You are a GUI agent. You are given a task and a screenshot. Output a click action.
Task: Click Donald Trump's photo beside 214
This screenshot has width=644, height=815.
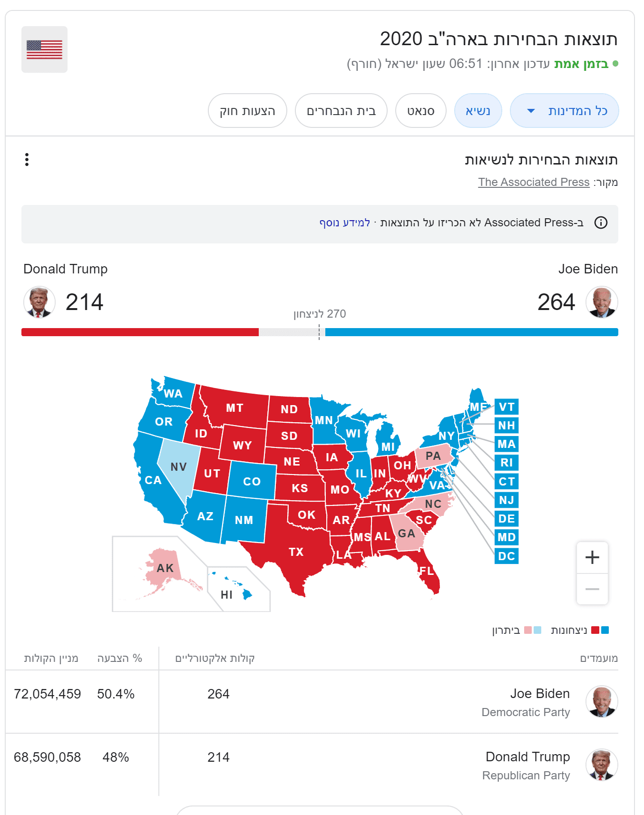(39, 302)
